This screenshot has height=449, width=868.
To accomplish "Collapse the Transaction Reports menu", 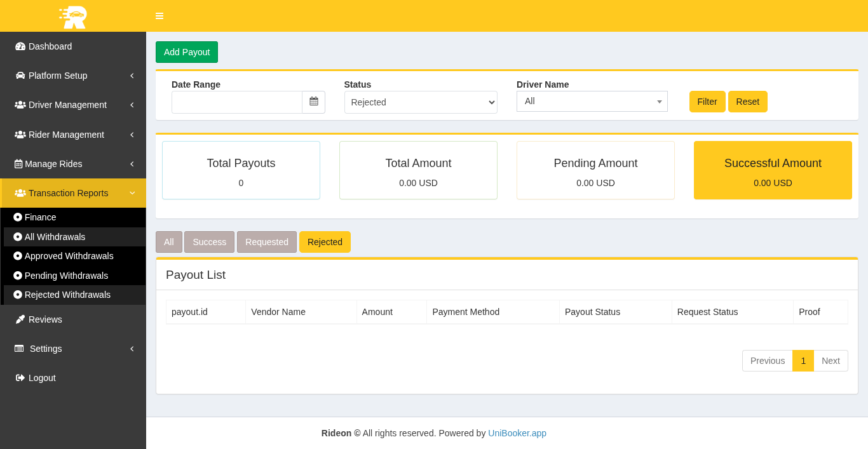I will [x=73, y=193].
